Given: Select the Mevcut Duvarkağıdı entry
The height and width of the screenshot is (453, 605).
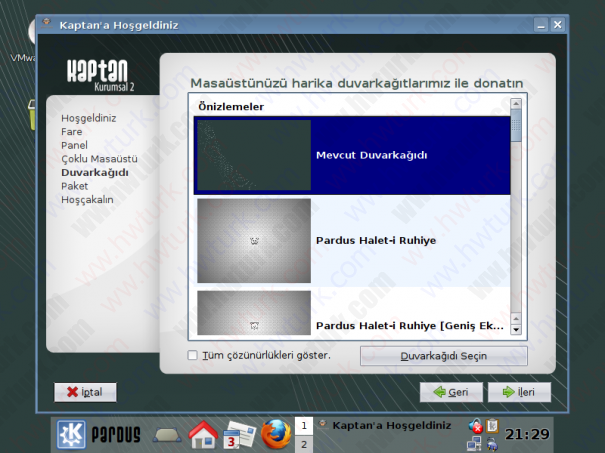Looking at the screenshot, I should (352, 155).
